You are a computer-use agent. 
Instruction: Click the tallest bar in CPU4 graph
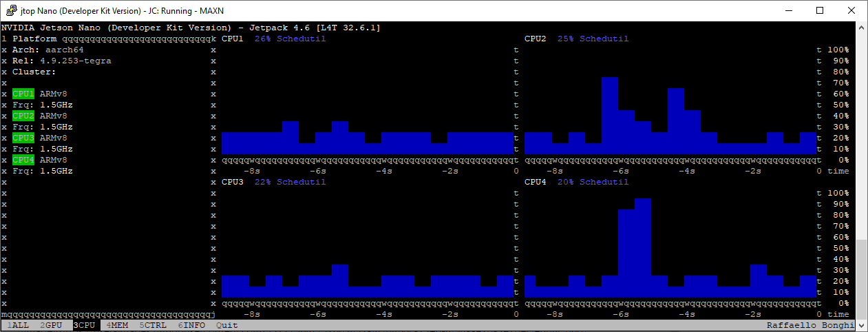tap(643, 248)
